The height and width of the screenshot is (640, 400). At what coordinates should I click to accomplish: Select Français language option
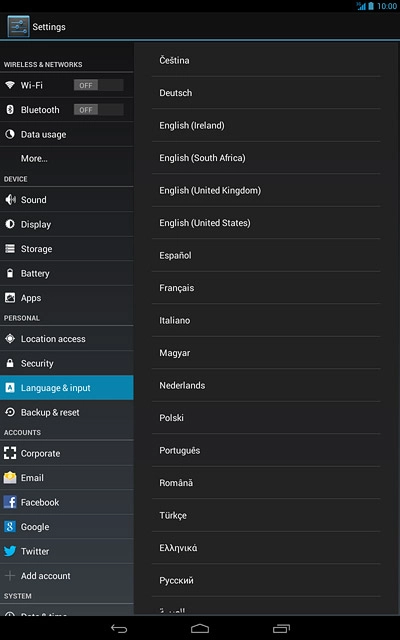point(266,288)
